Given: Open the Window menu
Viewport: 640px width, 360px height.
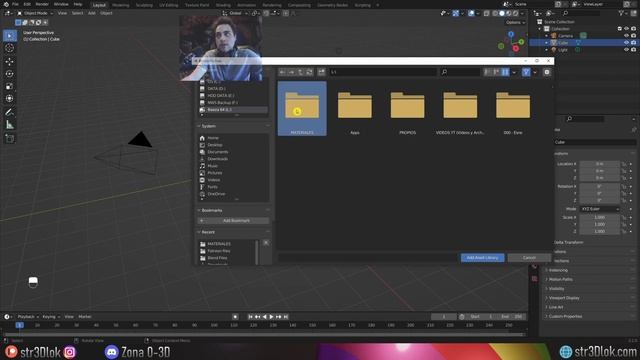Looking at the screenshot, I should point(61,4).
